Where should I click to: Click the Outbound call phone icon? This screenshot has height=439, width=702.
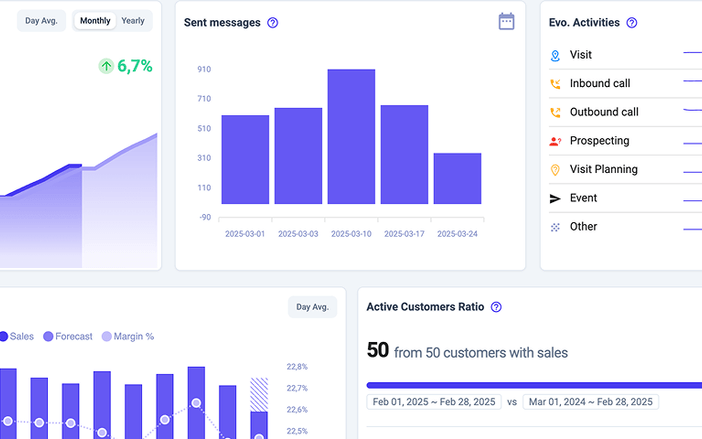[x=555, y=113]
